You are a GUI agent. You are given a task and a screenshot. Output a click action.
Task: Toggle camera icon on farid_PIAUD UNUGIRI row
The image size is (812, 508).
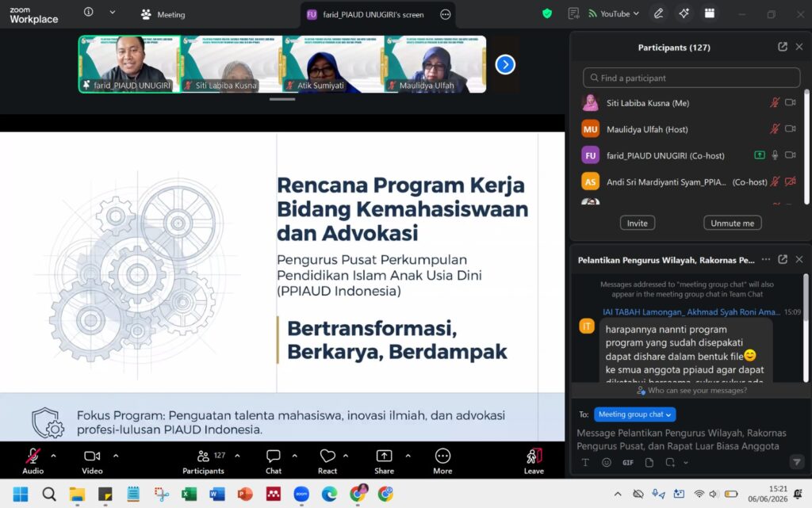[791, 155]
